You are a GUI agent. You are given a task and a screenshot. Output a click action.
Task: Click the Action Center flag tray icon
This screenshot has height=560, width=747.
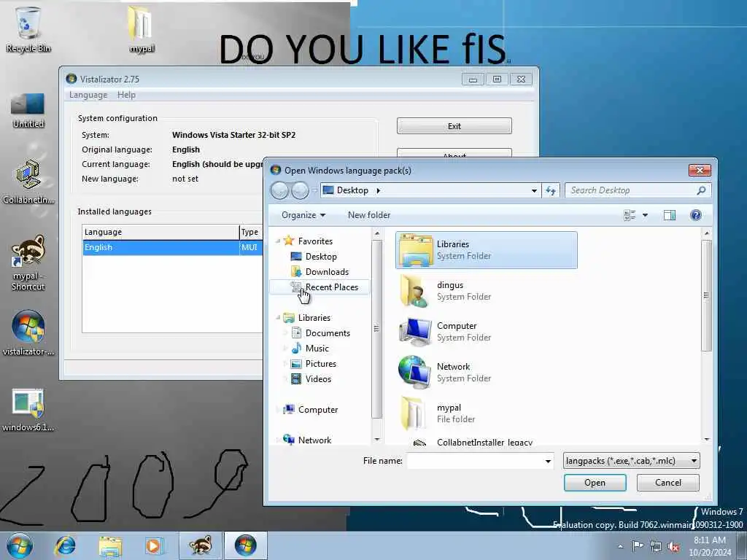[638, 545]
